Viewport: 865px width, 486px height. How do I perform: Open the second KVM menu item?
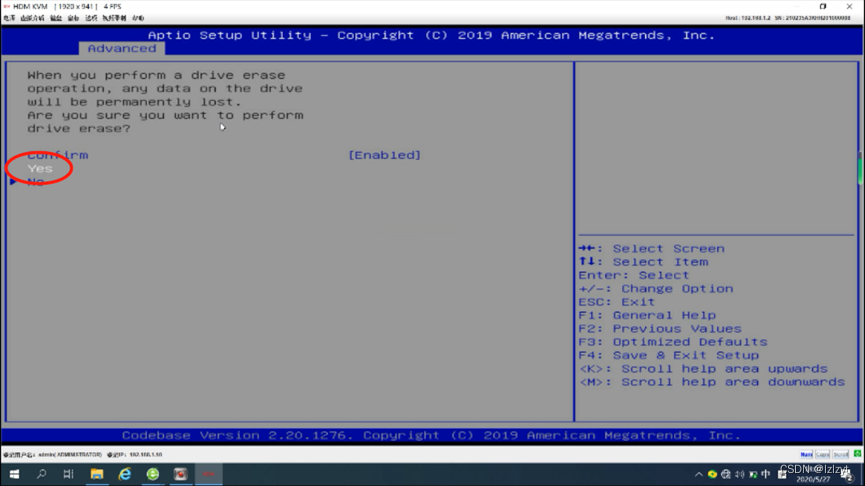[32, 18]
